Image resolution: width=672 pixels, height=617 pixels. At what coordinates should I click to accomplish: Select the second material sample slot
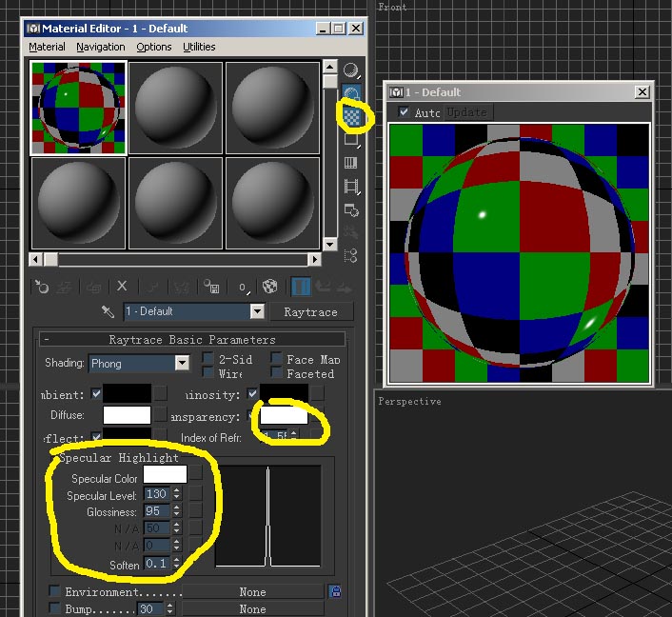tap(175, 108)
